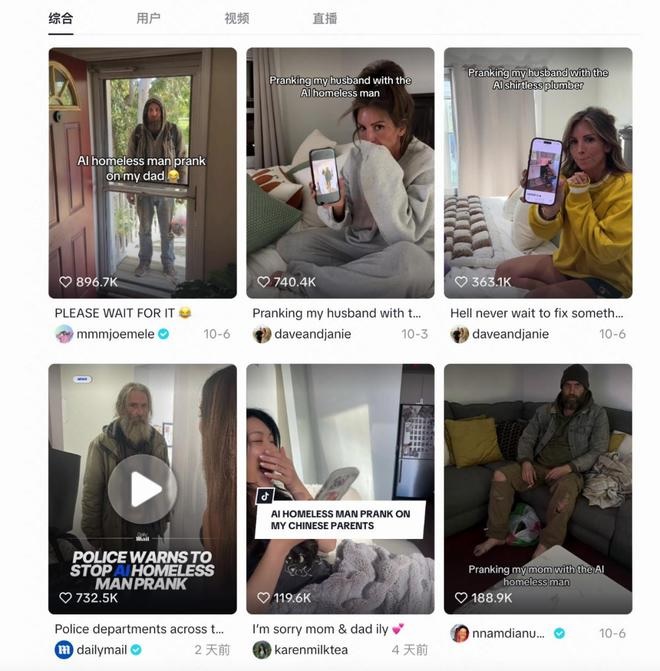Open mmmjoemele profile avatar
Image resolution: width=660 pixels, height=671 pixels.
[x=64, y=334]
